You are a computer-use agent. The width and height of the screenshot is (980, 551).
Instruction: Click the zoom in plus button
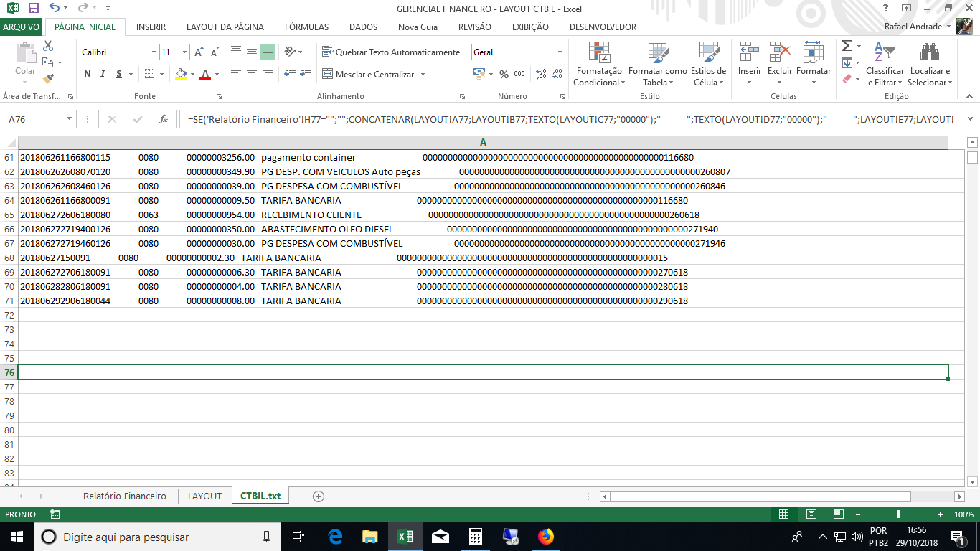point(941,514)
